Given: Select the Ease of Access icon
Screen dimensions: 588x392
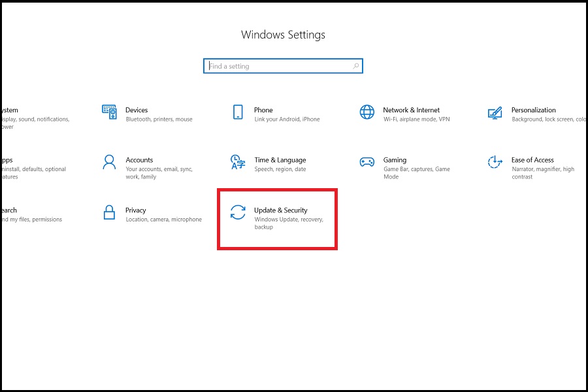Looking at the screenshot, I should (x=495, y=162).
